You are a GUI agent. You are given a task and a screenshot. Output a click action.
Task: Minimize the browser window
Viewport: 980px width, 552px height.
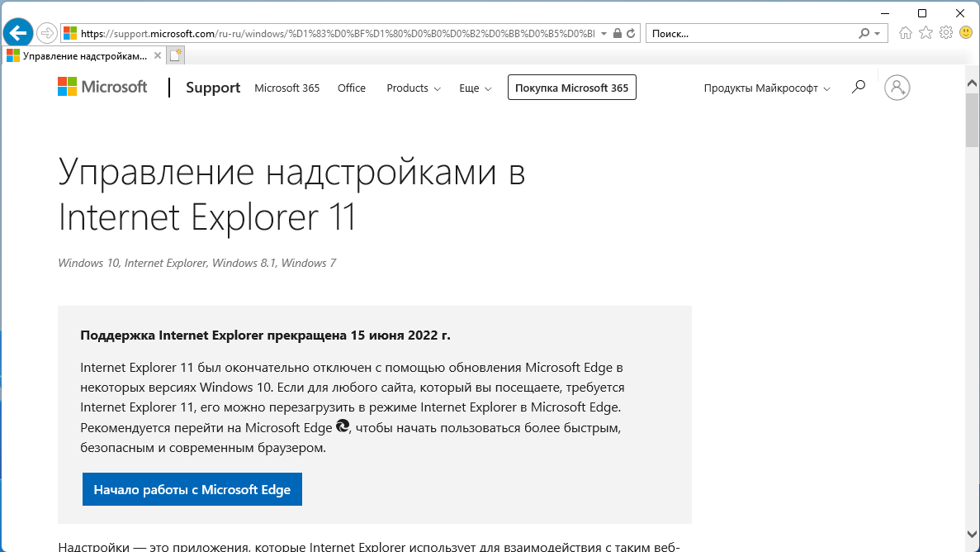tap(885, 13)
